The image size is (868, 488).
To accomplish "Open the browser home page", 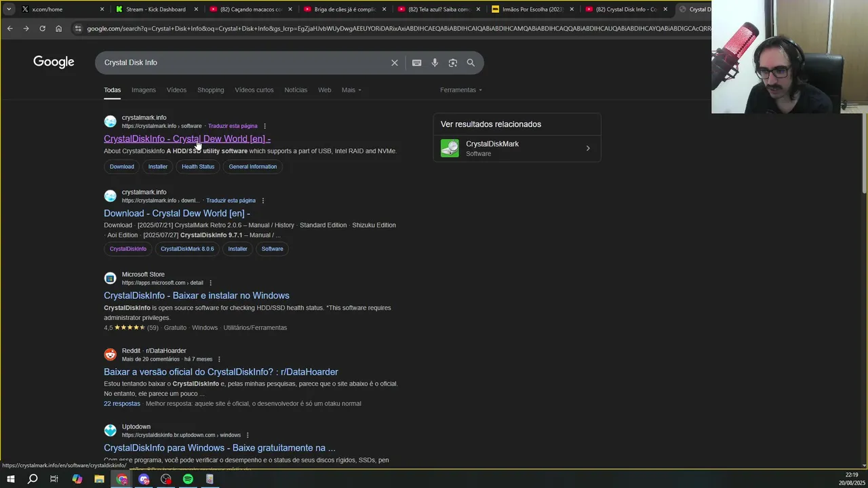I will tap(58, 28).
